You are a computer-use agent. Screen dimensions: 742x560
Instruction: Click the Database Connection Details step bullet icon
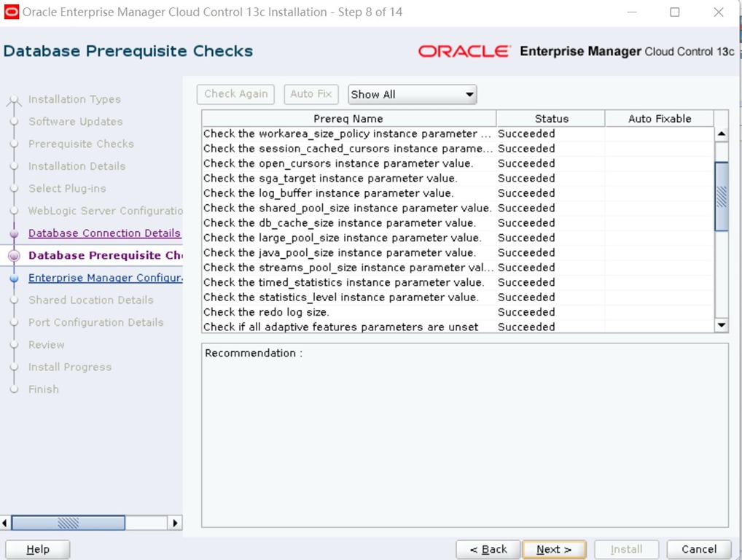tap(14, 233)
